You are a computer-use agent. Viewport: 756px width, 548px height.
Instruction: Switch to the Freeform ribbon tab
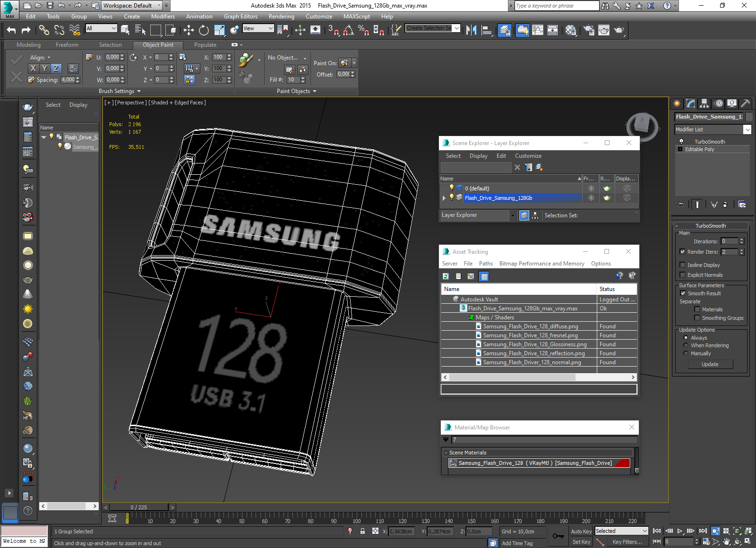67,45
